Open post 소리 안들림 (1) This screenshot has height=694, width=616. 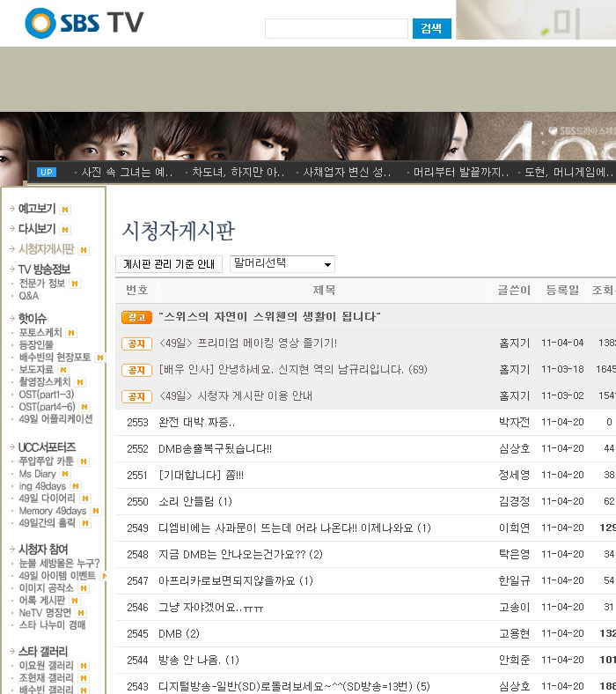(x=195, y=502)
